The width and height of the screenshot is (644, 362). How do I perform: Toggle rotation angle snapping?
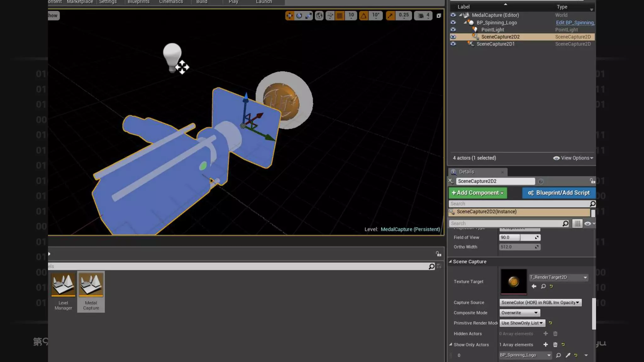[x=364, y=15]
